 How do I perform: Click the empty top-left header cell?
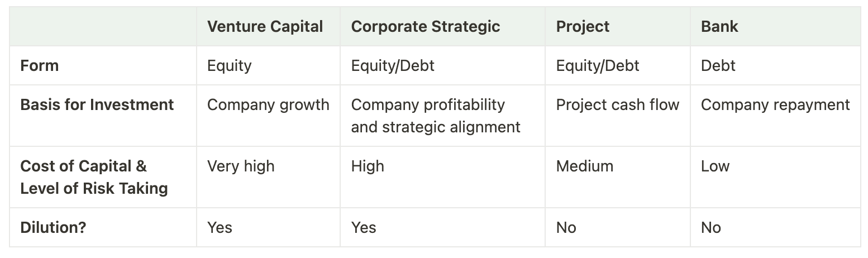pyautogui.click(x=103, y=26)
